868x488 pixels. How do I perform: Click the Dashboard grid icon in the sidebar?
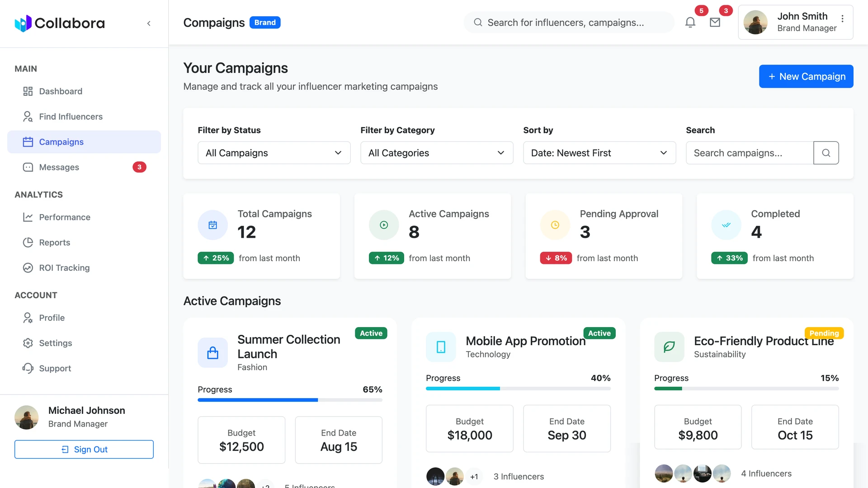pos(28,91)
